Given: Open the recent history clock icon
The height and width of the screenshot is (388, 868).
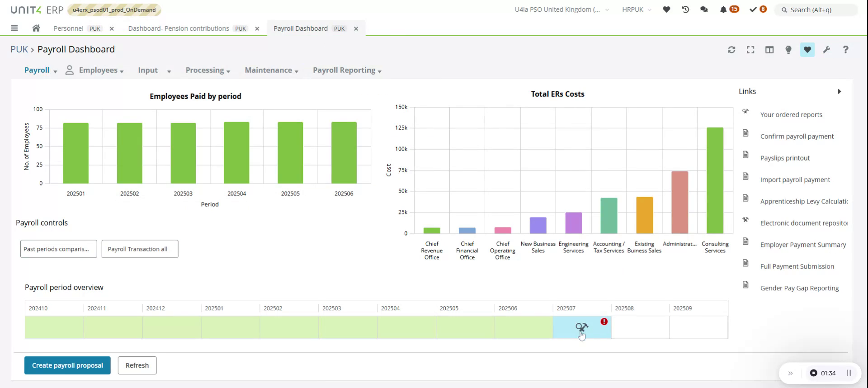Looking at the screenshot, I should (685, 9).
